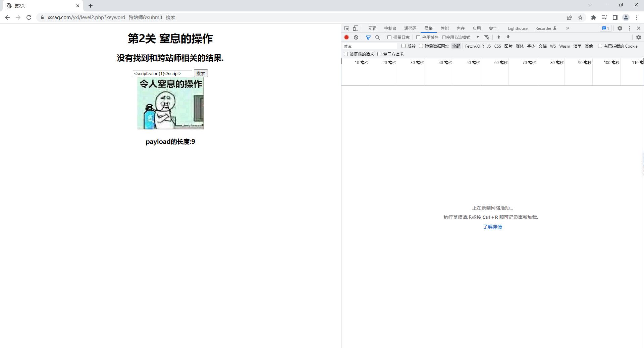The image size is (644, 348).
Task: View site information lock icon
Action: [42, 17]
